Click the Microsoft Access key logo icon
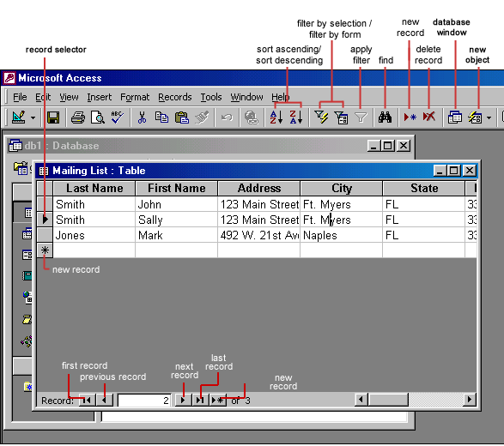The image size is (504, 446). (9, 78)
